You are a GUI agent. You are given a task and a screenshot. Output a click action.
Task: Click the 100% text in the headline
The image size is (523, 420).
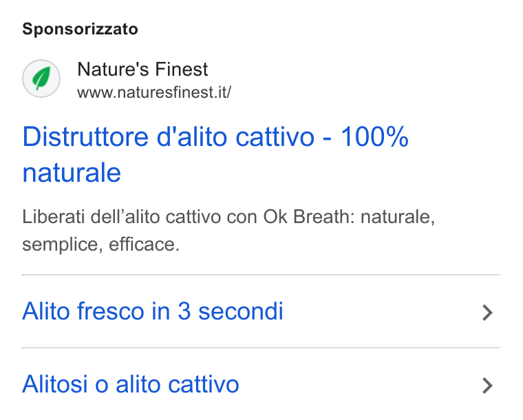pos(374,136)
